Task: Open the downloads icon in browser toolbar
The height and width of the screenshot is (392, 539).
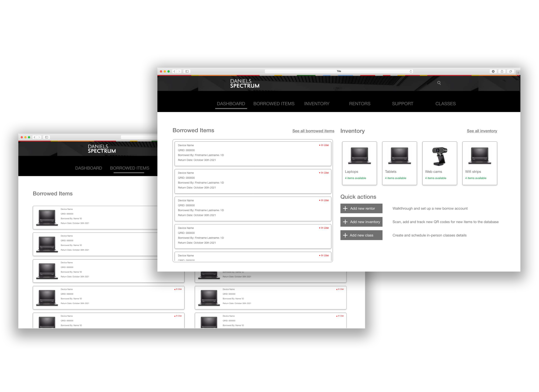Action: [x=493, y=71]
